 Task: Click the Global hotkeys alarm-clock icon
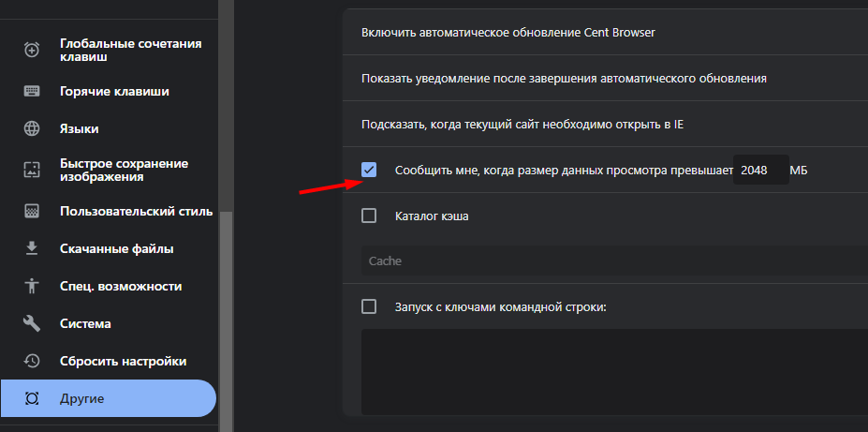click(x=32, y=50)
